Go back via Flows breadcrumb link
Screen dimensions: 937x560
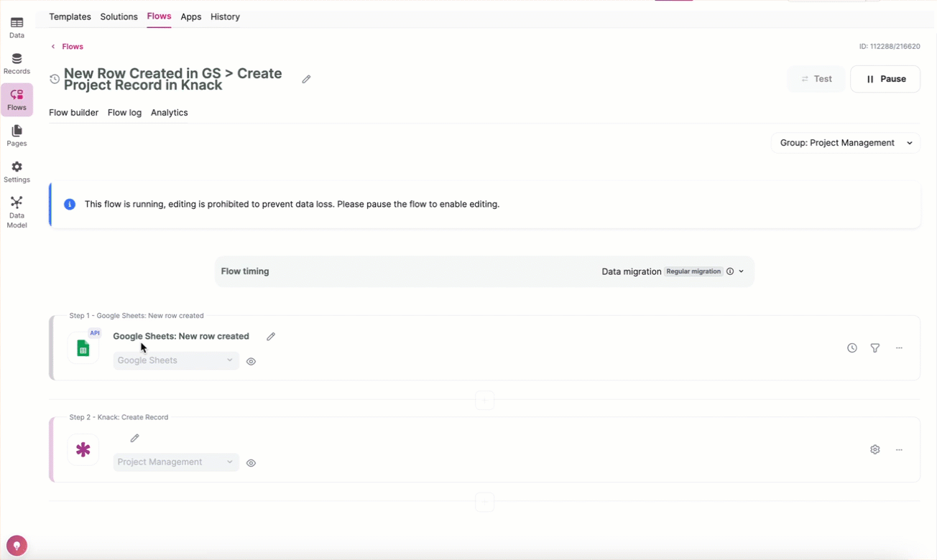[73, 47]
